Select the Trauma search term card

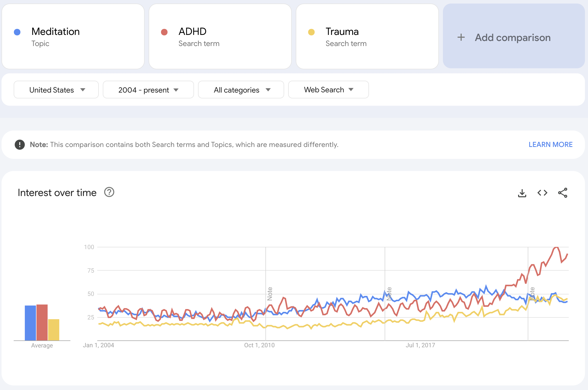(x=367, y=36)
